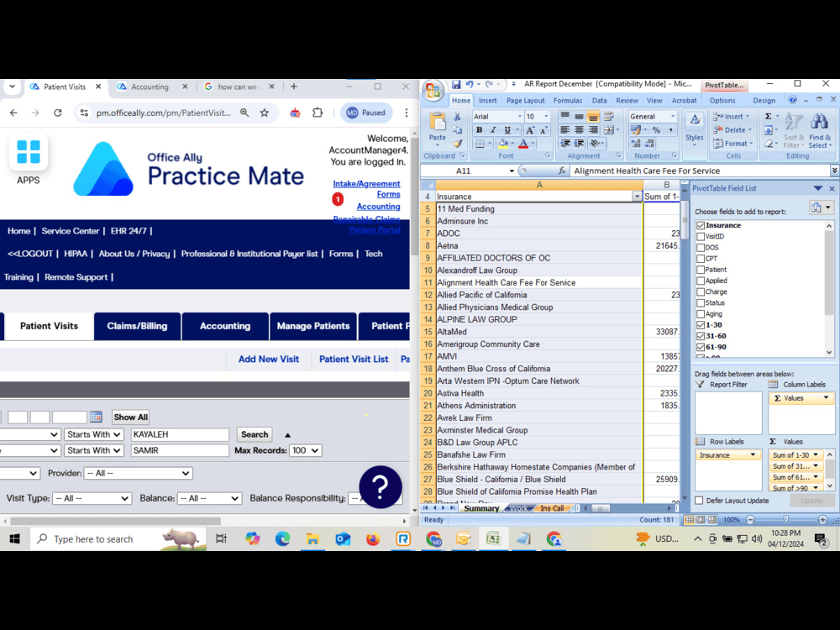This screenshot has height=630, width=840.
Task: Bookmark this page with star icon
Action: pyautogui.click(x=265, y=113)
